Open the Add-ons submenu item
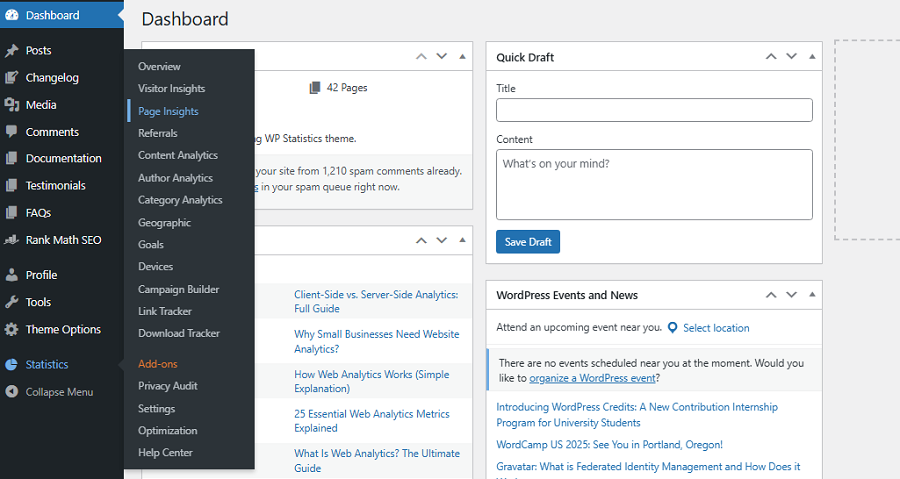The width and height of the screenshot is (900, 479). pos(157,364)
